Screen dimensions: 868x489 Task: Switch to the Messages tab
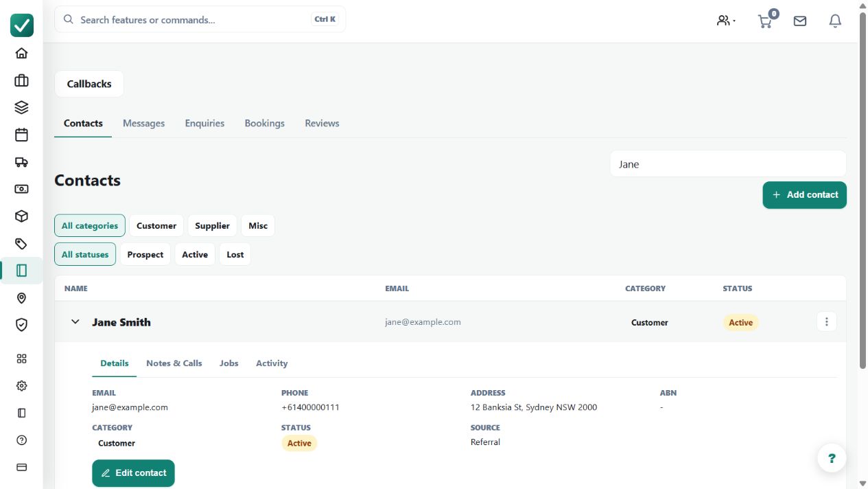(143, 124)
